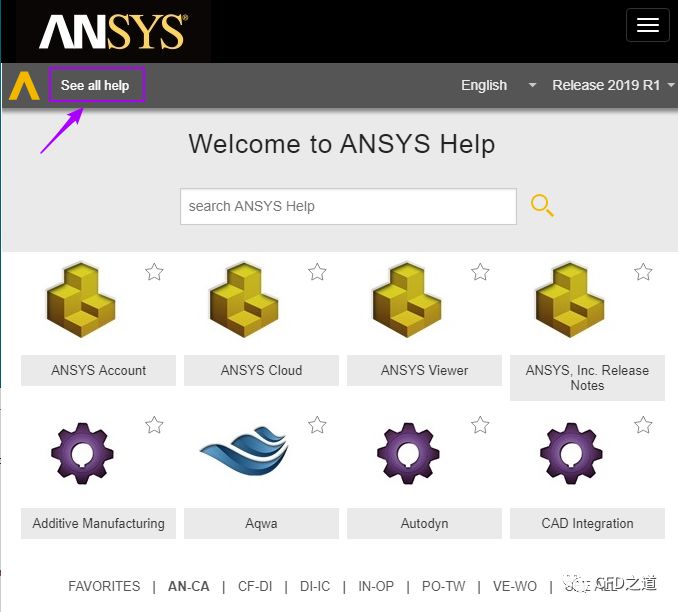Open the ANSYS Viewer cube icon

tap(407, 300)
